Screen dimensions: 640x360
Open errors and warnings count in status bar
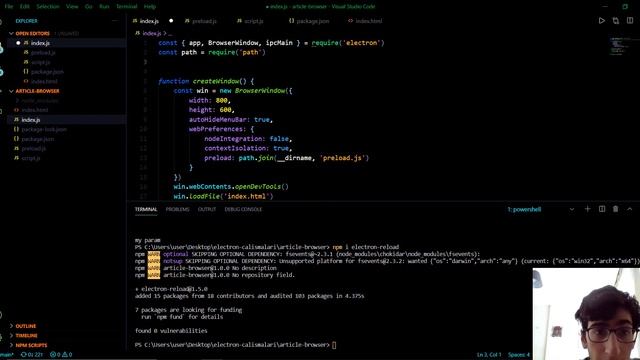61,355
